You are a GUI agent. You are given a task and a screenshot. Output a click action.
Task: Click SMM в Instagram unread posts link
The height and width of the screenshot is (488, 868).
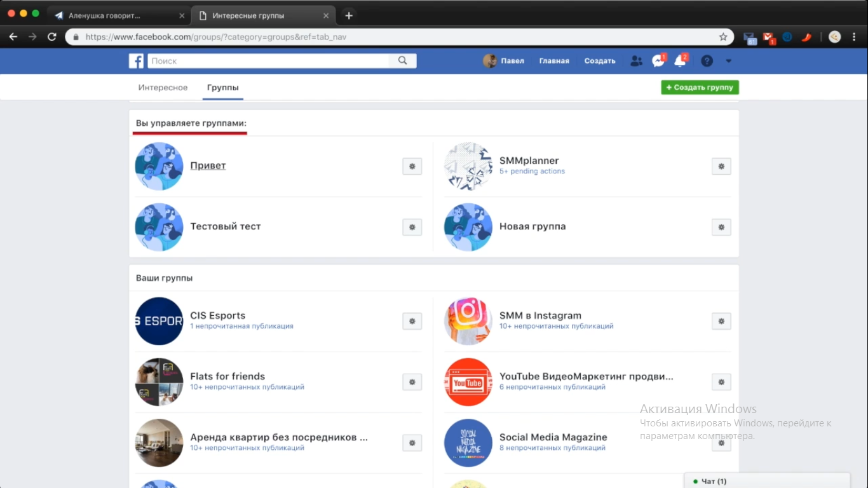[557, 326]
